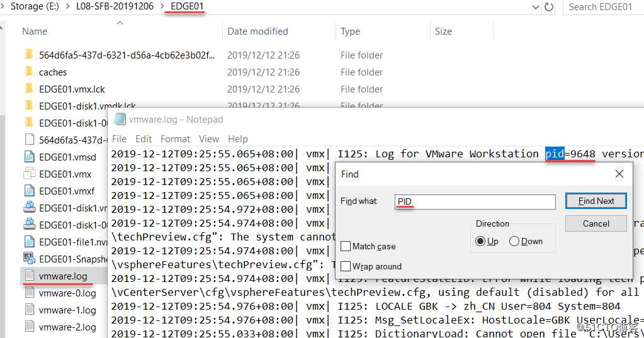
Task: Sort by Size column header
Action: [x=443, y=31]
